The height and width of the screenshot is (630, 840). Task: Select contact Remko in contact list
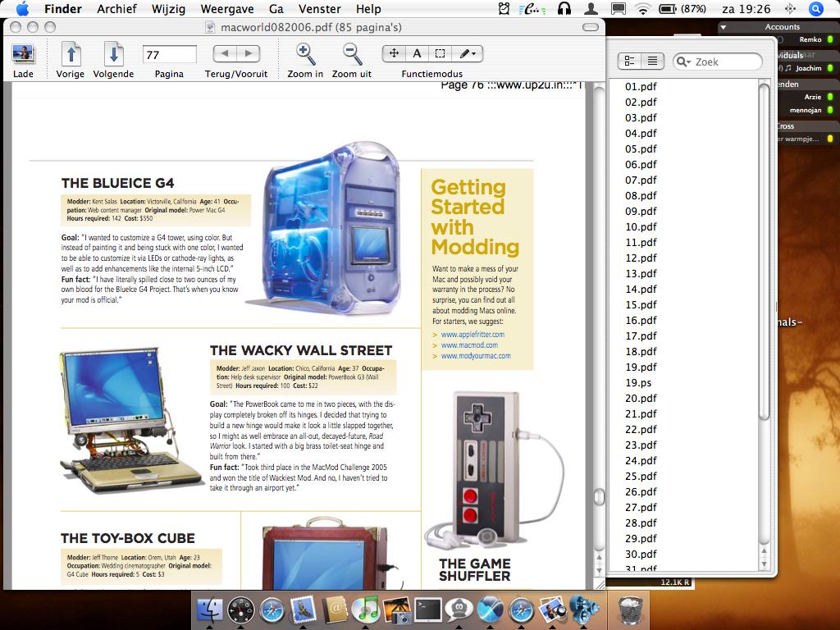pos(810,39)
